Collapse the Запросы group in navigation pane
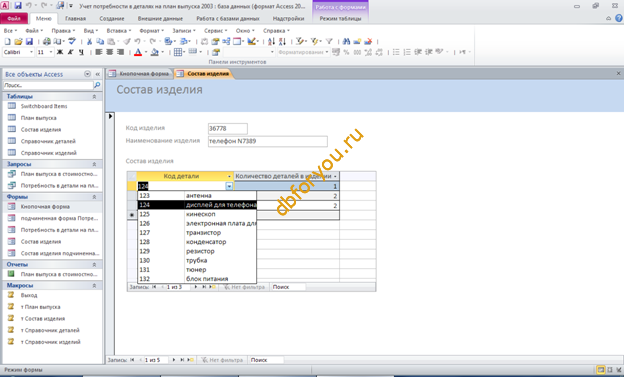The width and height of the screenshot is (624, 377). pos(94,164)
